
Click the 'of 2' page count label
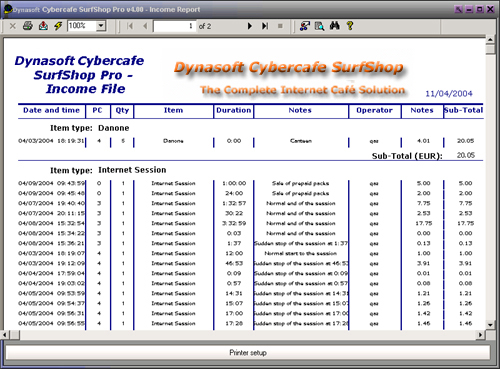[205, 26]
